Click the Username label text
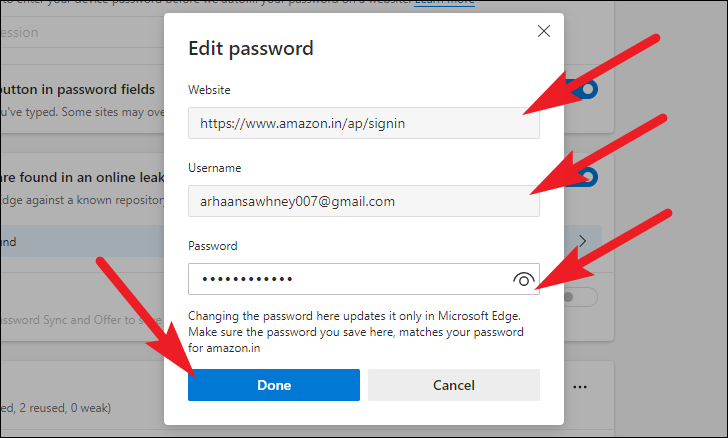This screenshot has height=438, width=728. (x=214, y=168)
